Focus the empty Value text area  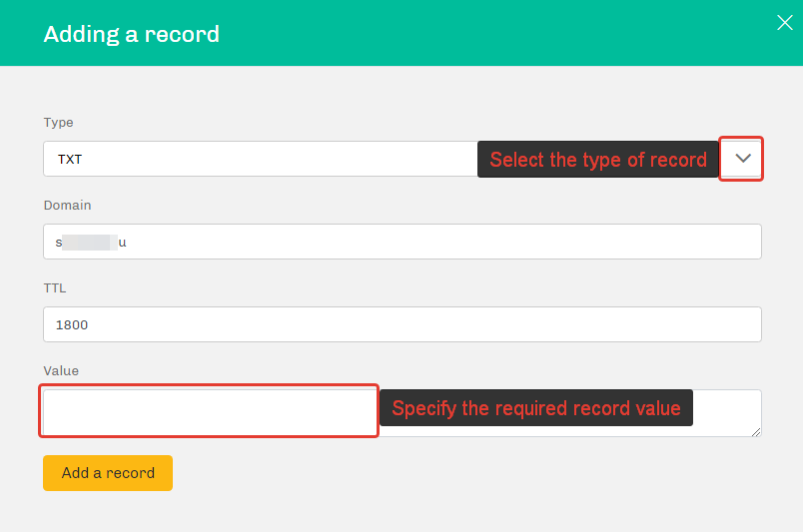point(210,412)
